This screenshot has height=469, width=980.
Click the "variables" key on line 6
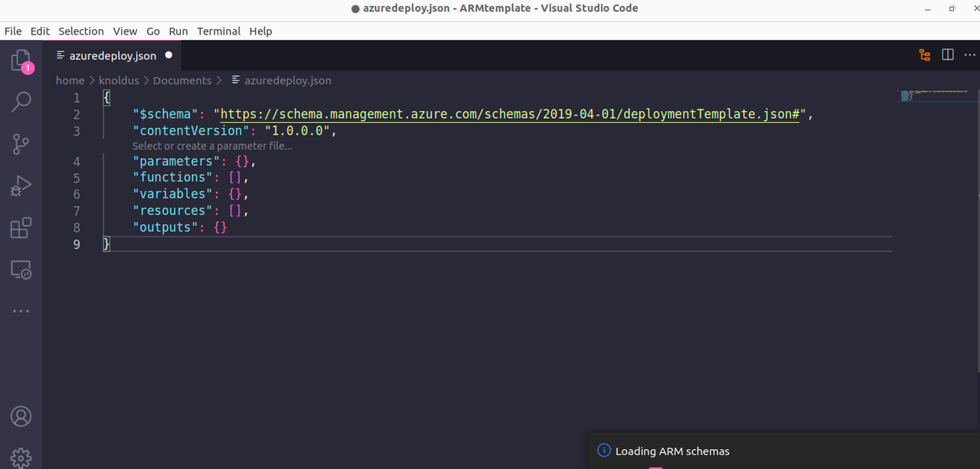174,194
